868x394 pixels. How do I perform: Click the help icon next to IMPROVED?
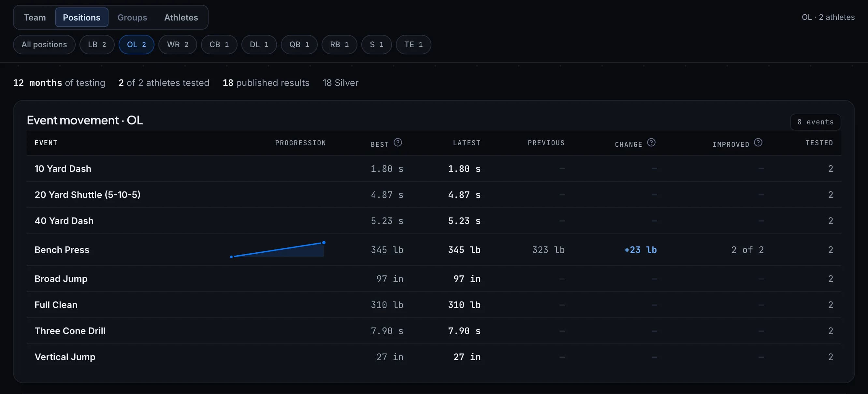758,142
